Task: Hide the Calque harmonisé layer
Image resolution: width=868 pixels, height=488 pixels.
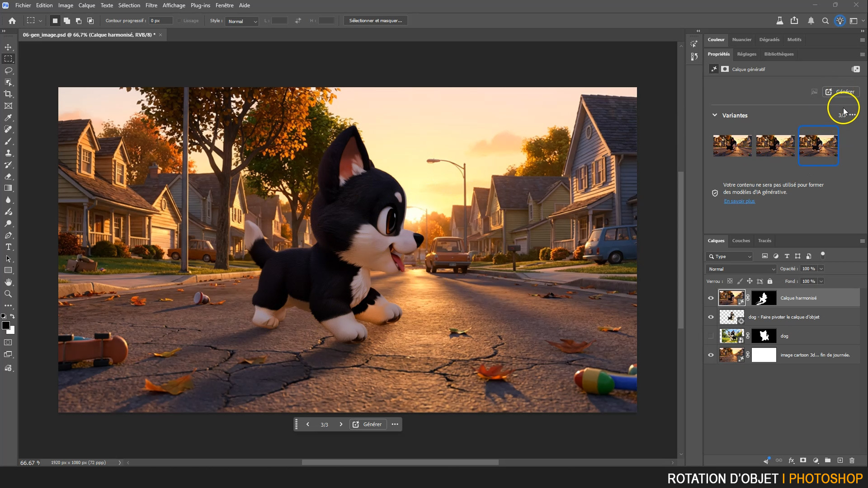Action: [x=711, y=298]
